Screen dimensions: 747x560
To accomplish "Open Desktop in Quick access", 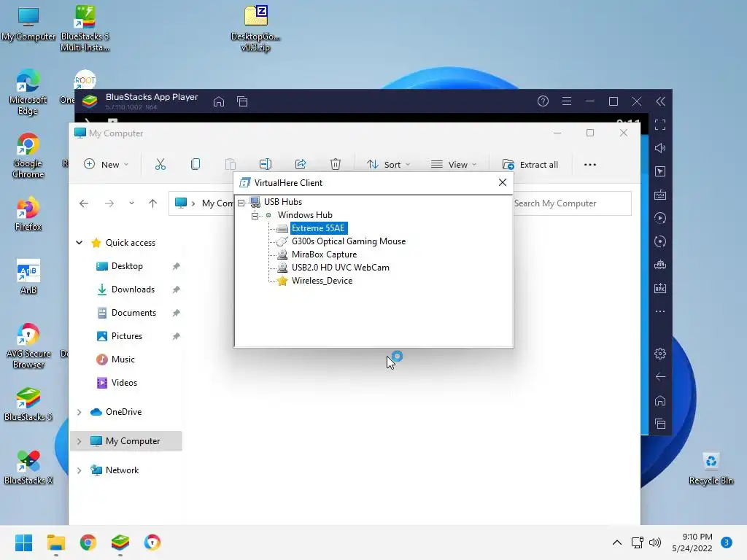I will tap(127, 266).
